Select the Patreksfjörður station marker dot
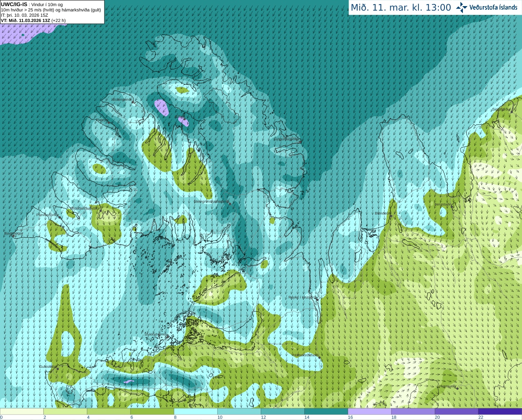The width and height of the screenshot is (522, 420). pos(60,217)
